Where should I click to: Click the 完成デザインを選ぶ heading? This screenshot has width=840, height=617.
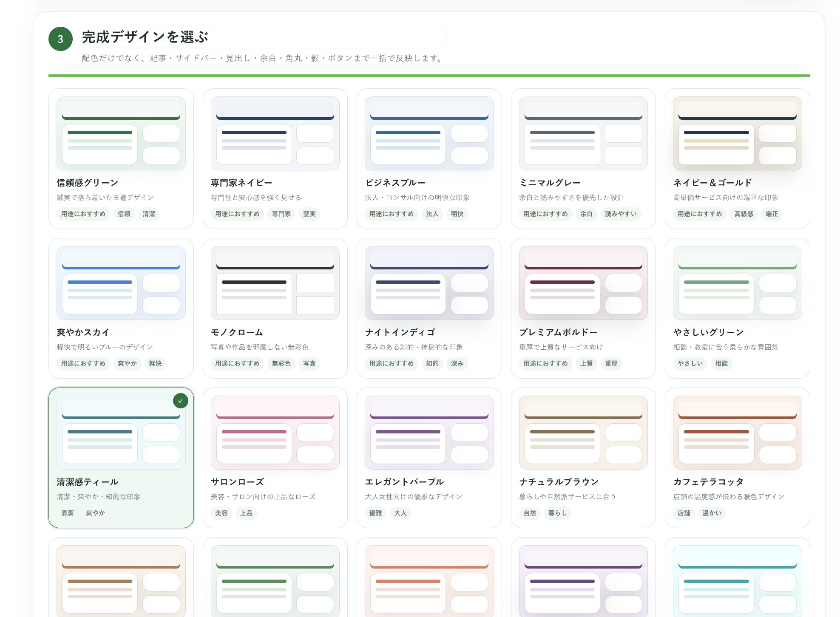point(145,37)
